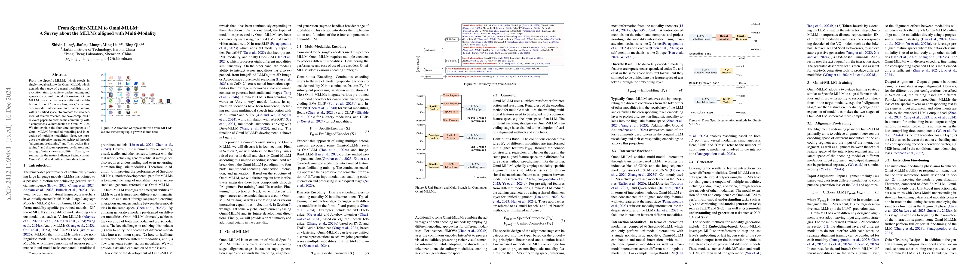Select the 'Continuous Encoding' paragraph title
Viewport: 980px width, 277px height.
pos(314,77)
